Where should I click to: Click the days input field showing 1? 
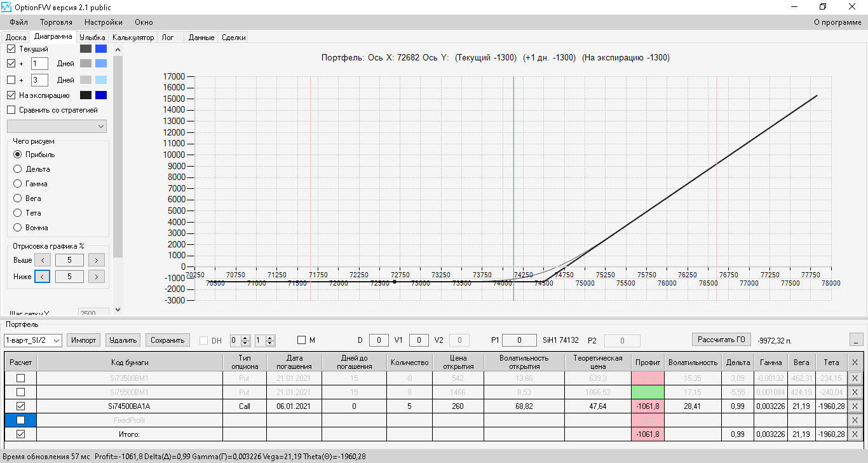click(x=39, y=64)
